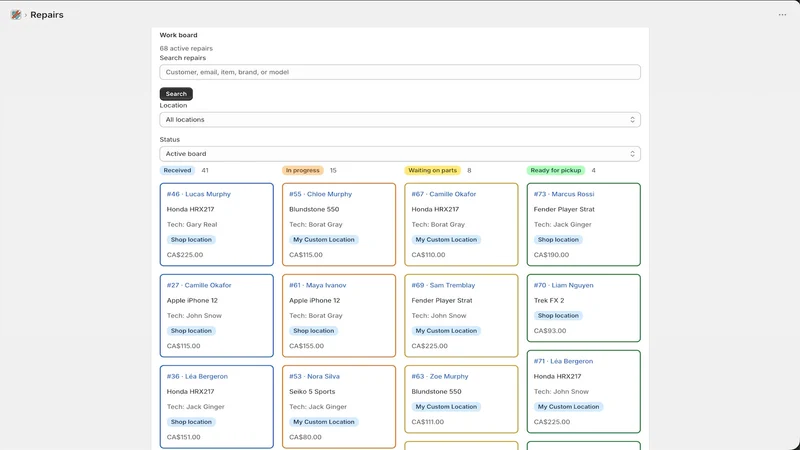Open repair #46 · Lucas Murphy
The width and height of the screenshot is (800, 450).
point(198,194)
